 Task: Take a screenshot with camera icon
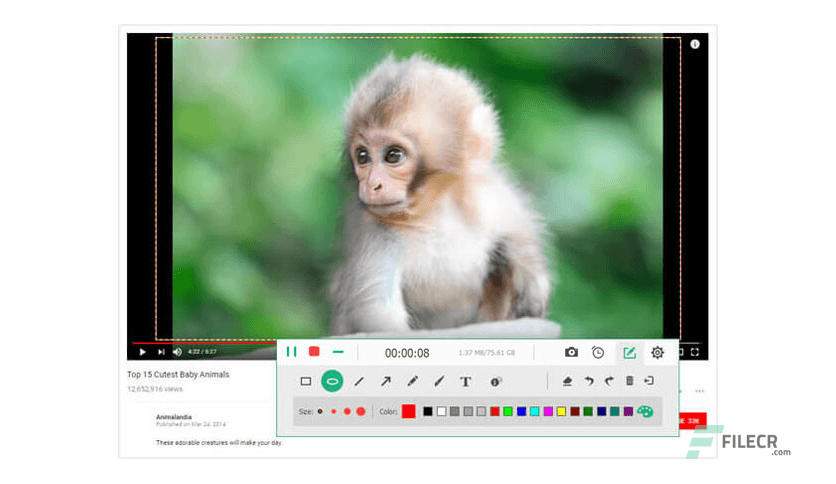(572, 352)
